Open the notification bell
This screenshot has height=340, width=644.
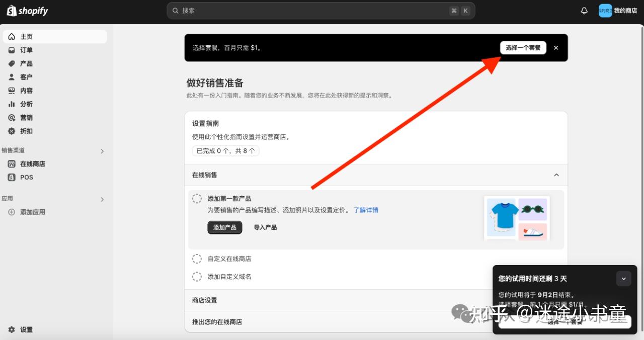584,10
